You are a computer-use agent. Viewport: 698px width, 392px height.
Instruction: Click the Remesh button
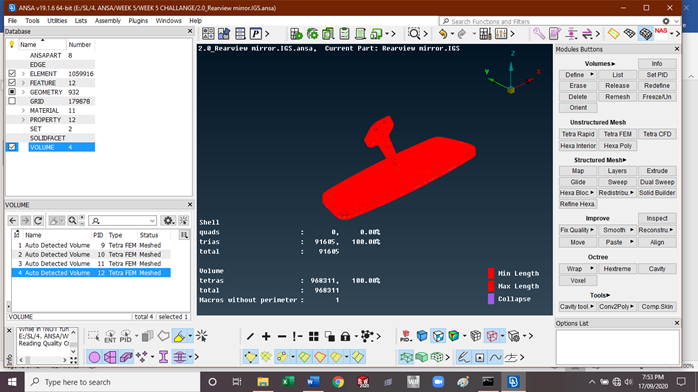(617, 97)
